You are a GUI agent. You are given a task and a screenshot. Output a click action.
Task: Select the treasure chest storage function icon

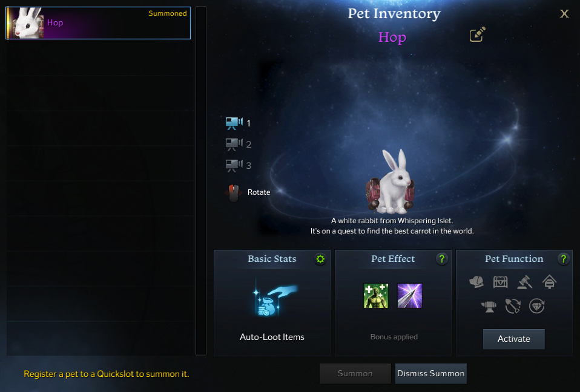[501, 282]
